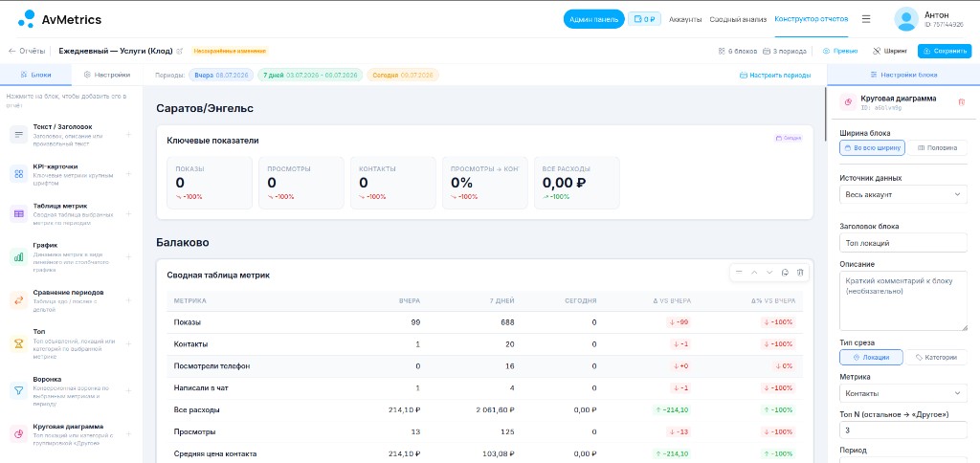Add Таблица метрик block via plus icon
This screenshot has width=980, height=463.
click(128, 213)
